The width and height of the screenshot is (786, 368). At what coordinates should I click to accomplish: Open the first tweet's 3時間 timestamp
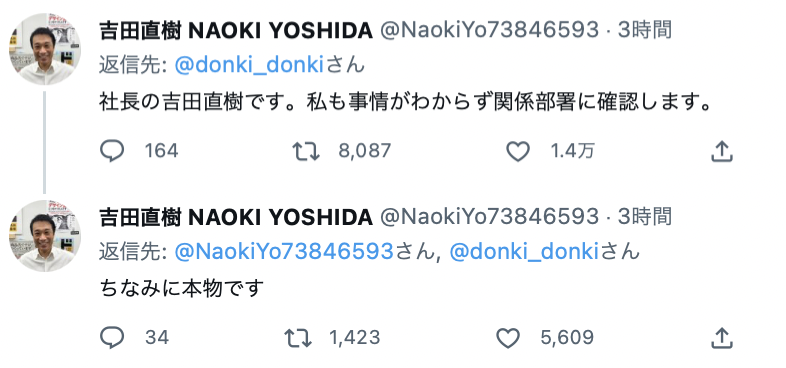[644, 31]
